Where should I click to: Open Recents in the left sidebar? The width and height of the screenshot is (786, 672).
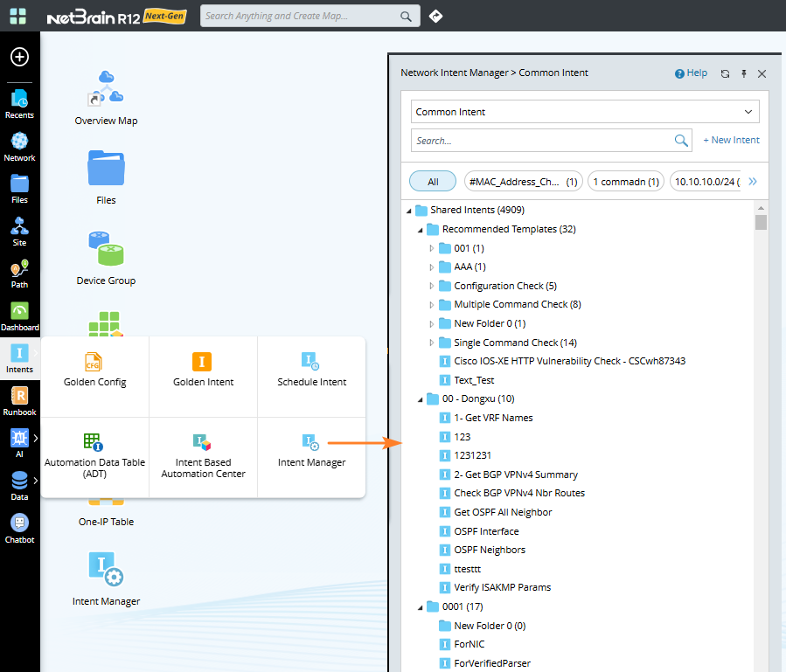pos(19,104)
